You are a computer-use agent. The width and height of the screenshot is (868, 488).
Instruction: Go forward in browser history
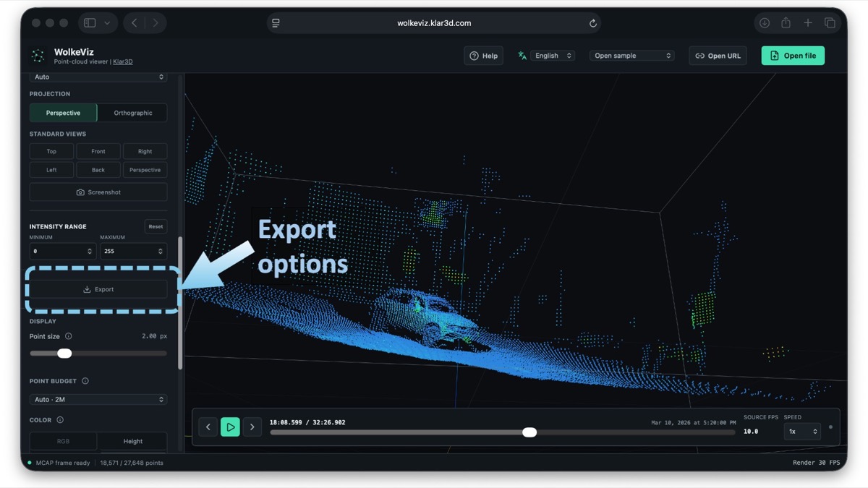tap(155, 23)
